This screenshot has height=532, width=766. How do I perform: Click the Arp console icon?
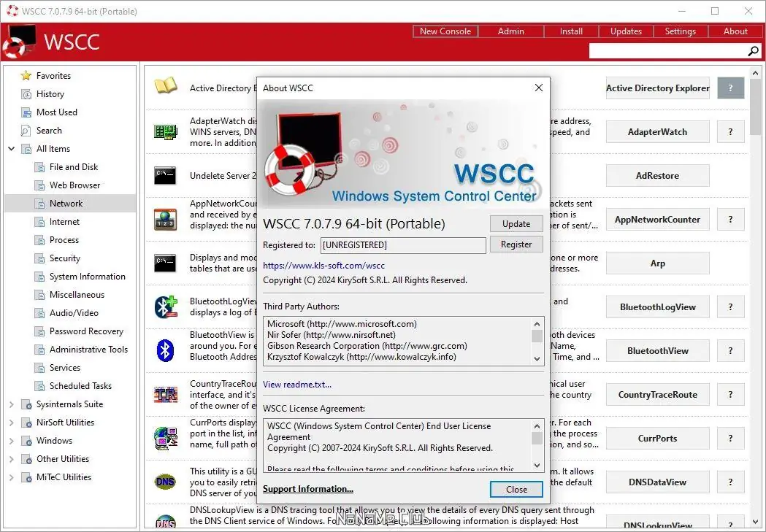[x=165, y=263]
